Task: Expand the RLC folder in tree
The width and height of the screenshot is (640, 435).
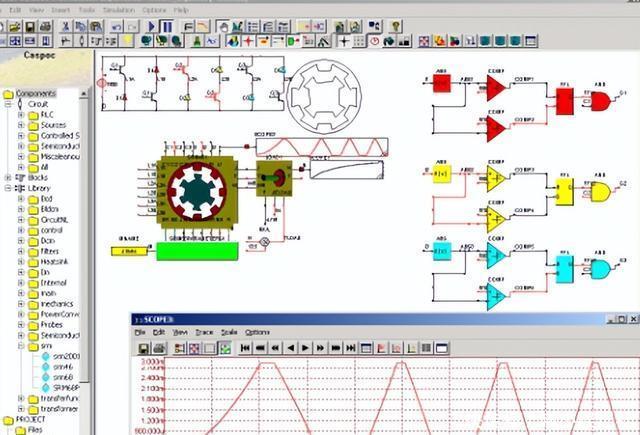Action: click(x=21, y=114)
